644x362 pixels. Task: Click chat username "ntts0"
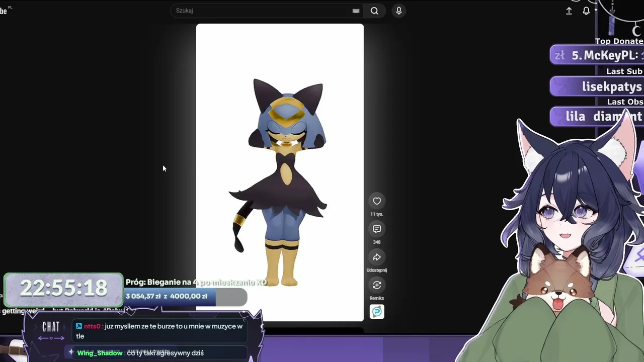coord(92,326)
